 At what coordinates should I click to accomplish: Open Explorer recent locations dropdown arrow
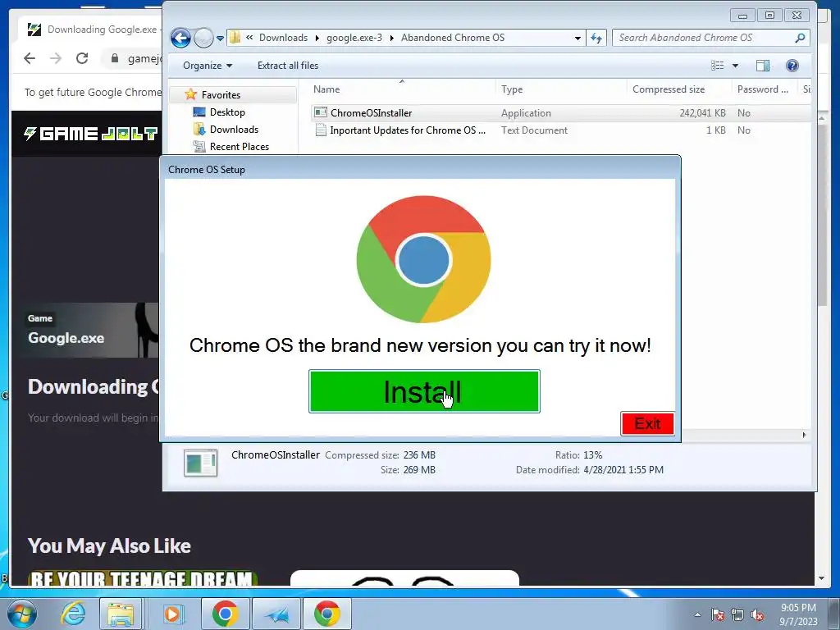pos(220,39)
